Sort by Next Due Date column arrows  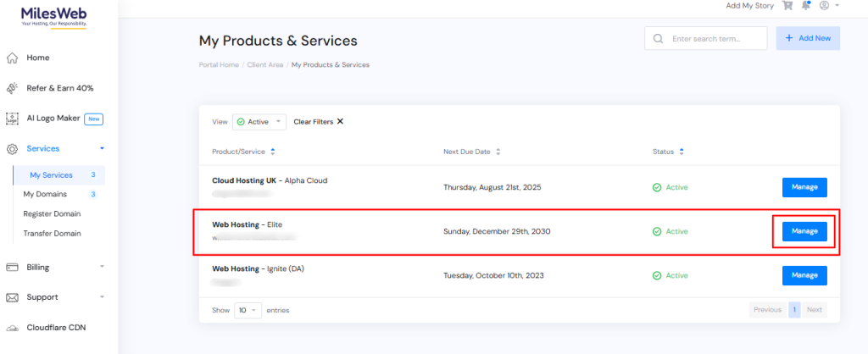click(498, 152)
